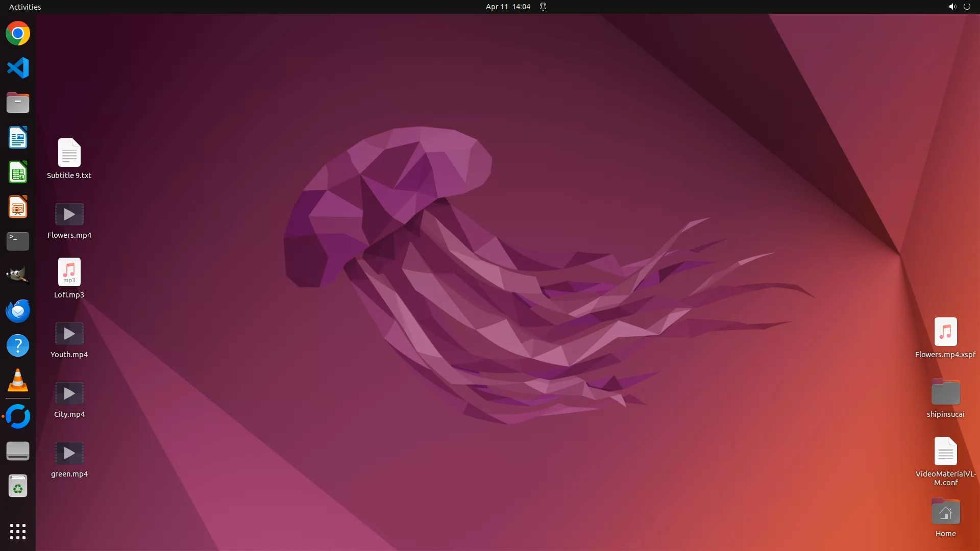Open the Trash in dock
The image size is (980, 551).
pyautogui.click(x=18, y=486)
